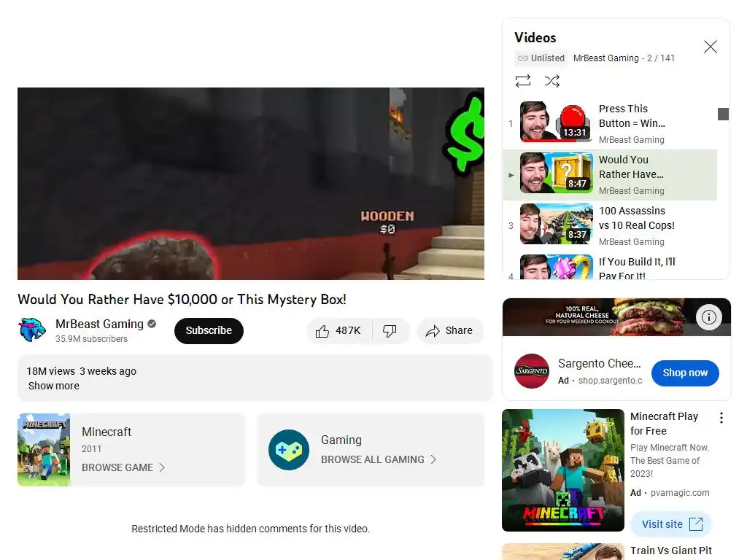Screen dimensions: 747x560
Task: Open MrBeast Gaming playlist title link
Action: tap(606, 58)
